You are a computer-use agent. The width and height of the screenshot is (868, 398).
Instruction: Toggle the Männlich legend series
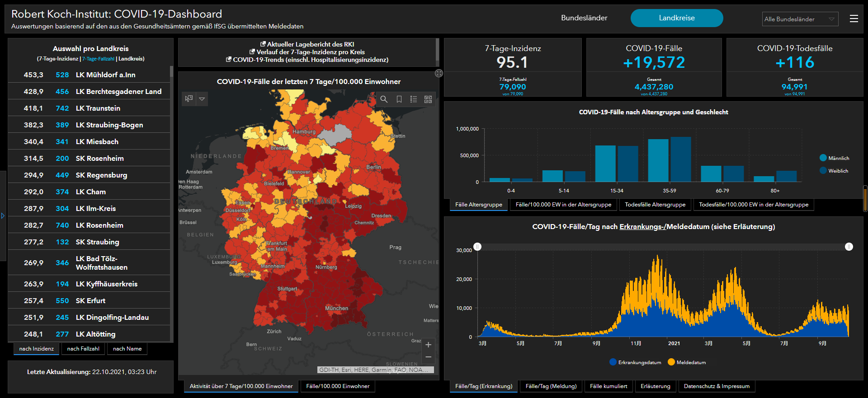tap(834, 158)
